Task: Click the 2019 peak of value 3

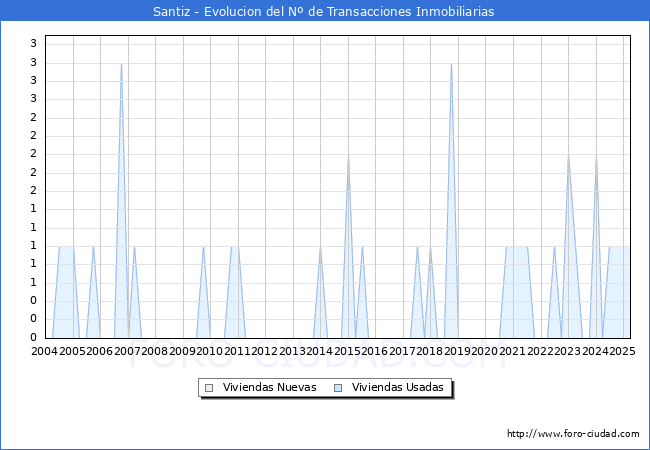Action: 451,64
